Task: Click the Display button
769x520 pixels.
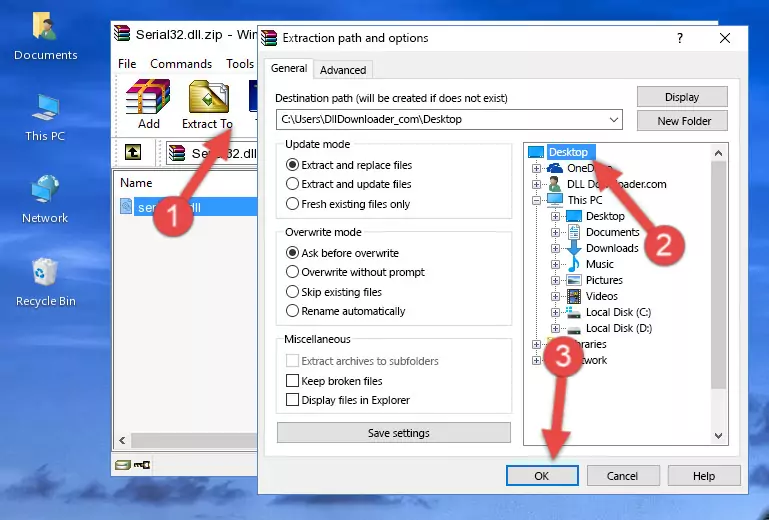Action: 682,97
